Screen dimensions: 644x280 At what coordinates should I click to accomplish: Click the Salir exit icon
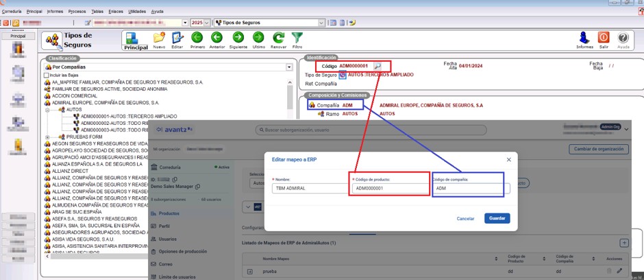tap(604, 38)
